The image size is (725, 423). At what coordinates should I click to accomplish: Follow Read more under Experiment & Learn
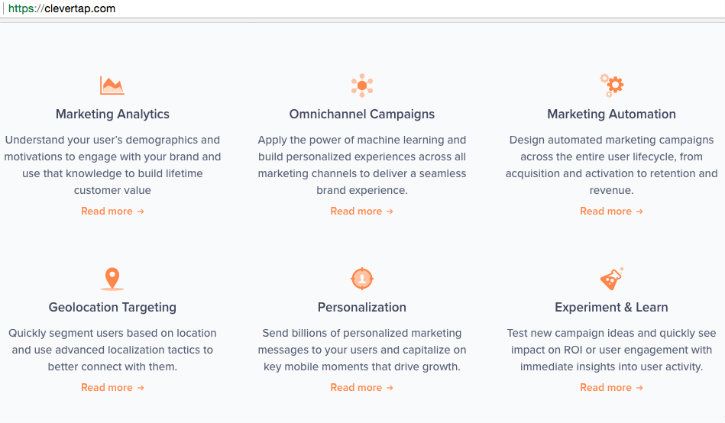click(x=611, y=387)
